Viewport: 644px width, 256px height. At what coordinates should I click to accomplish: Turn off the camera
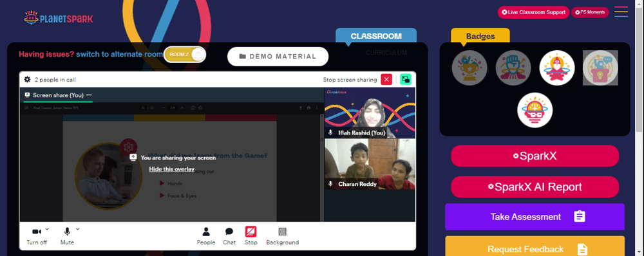tap(37, 236)
